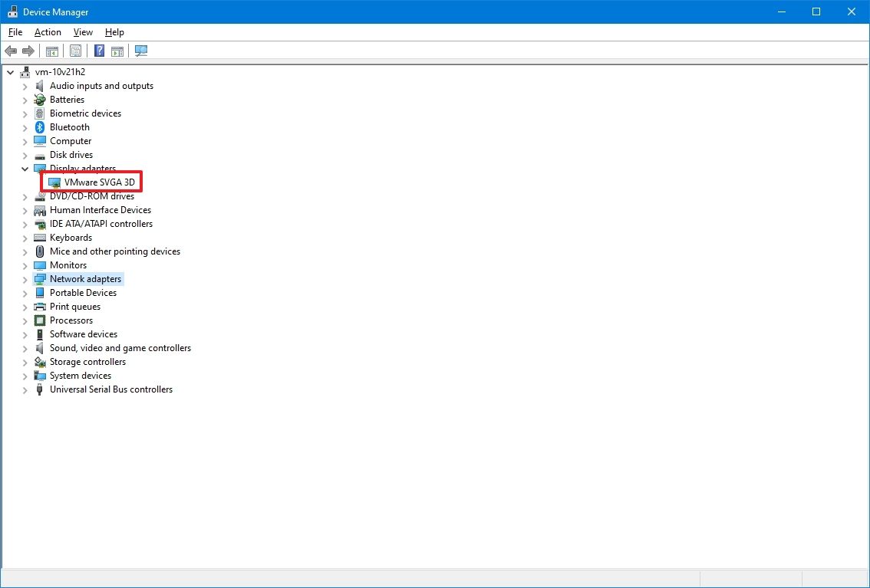Open the Action menu

tap(47, 32)
